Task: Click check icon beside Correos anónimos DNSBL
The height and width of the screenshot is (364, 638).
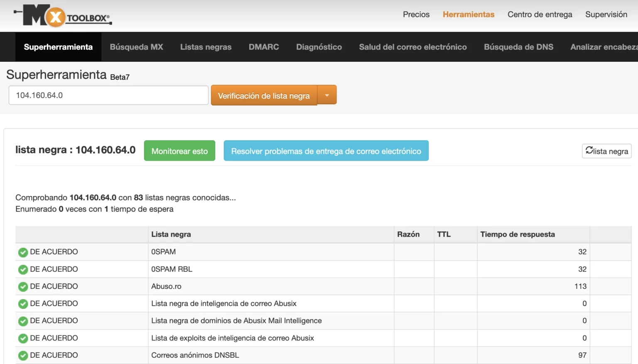Action: (x=23, y=356)
